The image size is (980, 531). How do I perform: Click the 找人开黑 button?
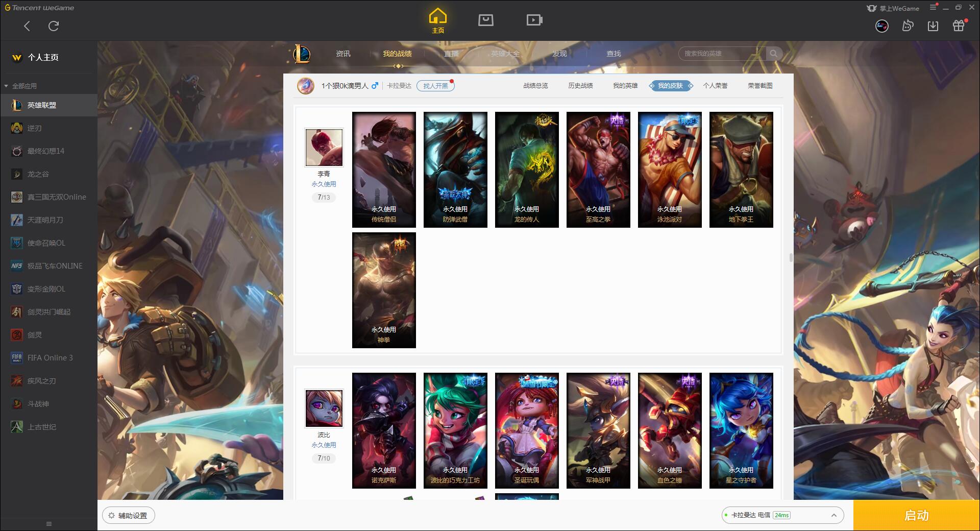coord(435,86)
